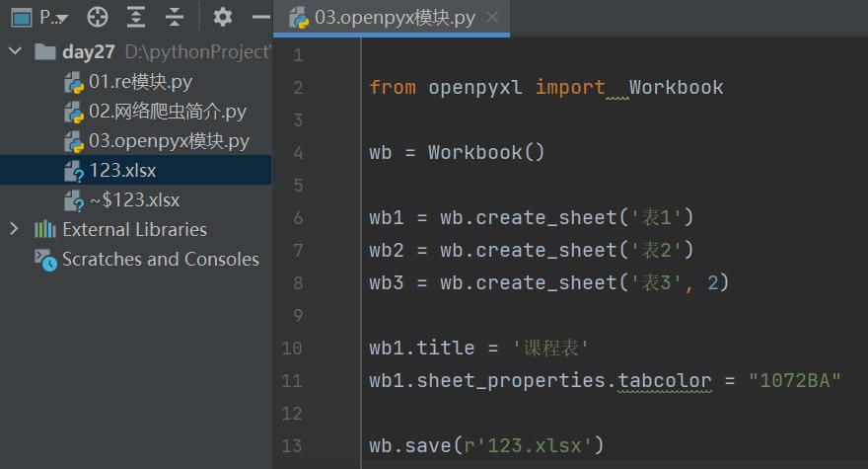Close the 03.openpyx模块.py editor tab
Viewport: 868px width, 469px height.
point(491,18)
